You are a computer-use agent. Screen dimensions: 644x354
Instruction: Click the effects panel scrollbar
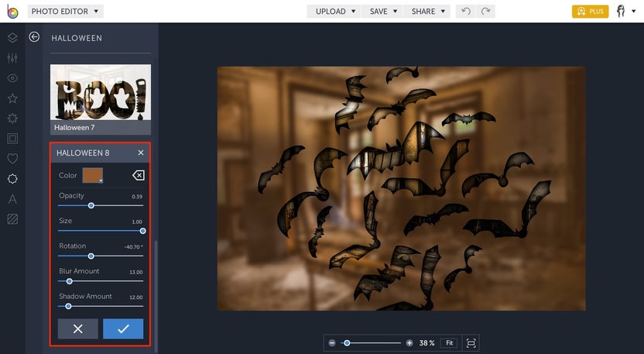click(156, 296)
